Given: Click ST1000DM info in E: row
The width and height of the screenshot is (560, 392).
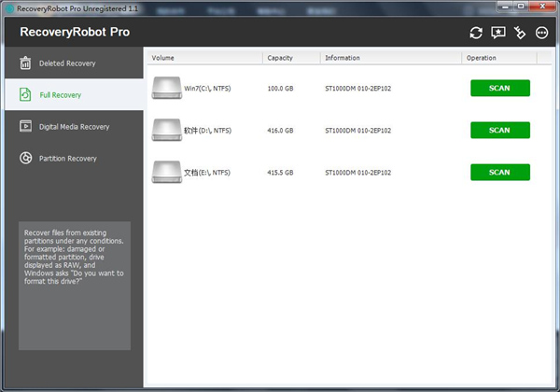Looking at the screenshot, I should click(x=357, y=173).
